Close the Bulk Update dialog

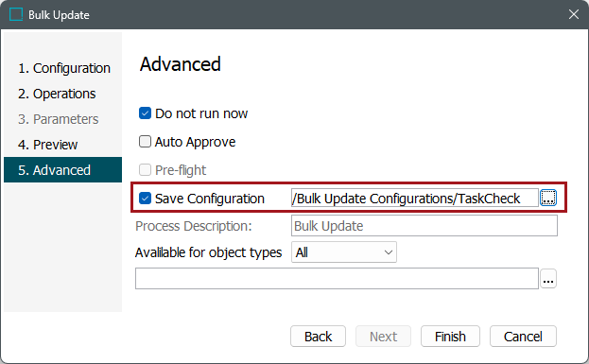coord(573,14)
